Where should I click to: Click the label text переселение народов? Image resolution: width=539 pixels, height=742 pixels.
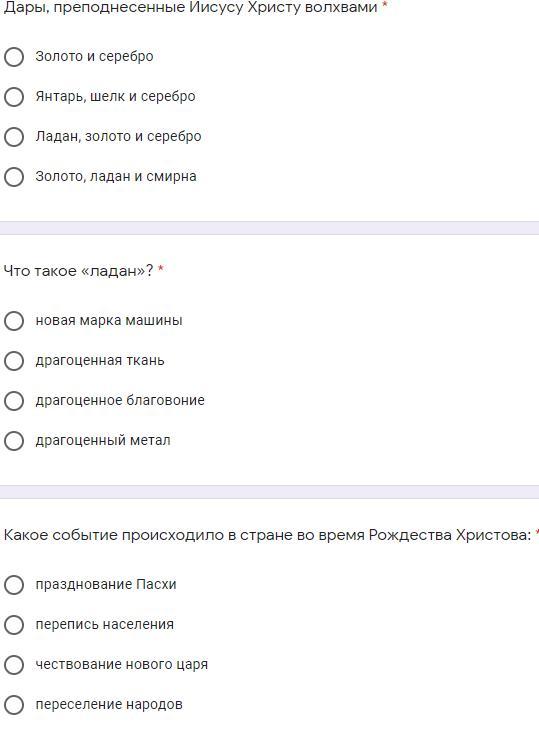[109, 705]
